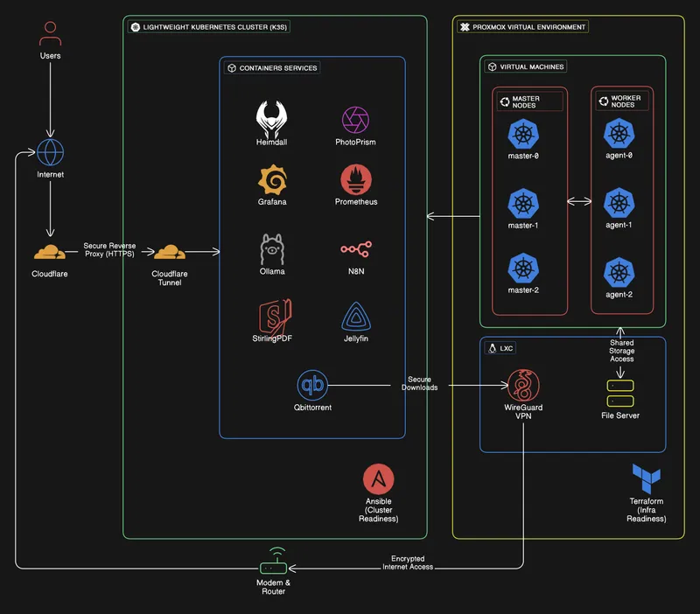The image size is (700, 614).
Task: Click the orange Cloudflare cloud icon
Action: coord(50,252)
